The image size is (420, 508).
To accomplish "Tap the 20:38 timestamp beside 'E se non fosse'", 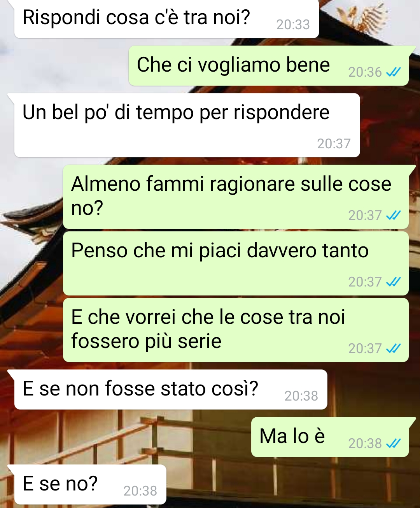I will pos(301,396).
